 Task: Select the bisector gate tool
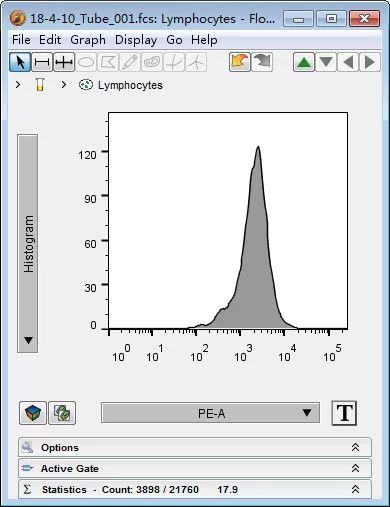[x=64, y=62]
